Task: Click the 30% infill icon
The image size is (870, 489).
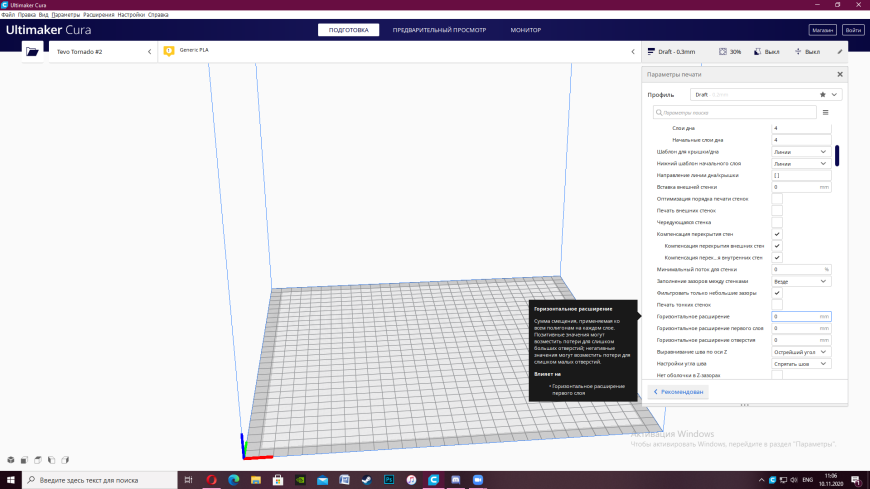Action: [x=722, y=52]
